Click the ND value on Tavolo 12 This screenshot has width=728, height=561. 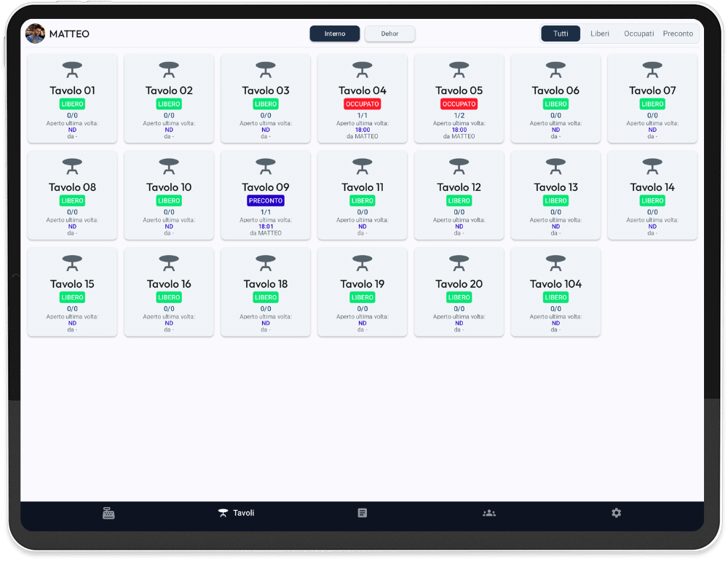click(459, 227)
